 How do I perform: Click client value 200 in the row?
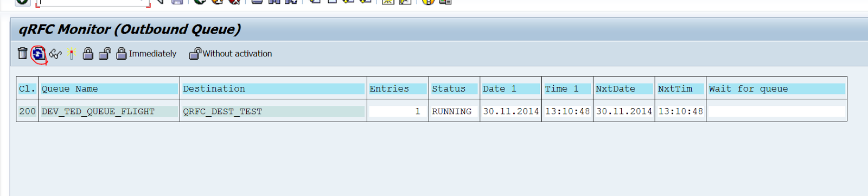[x=27, y=111]
